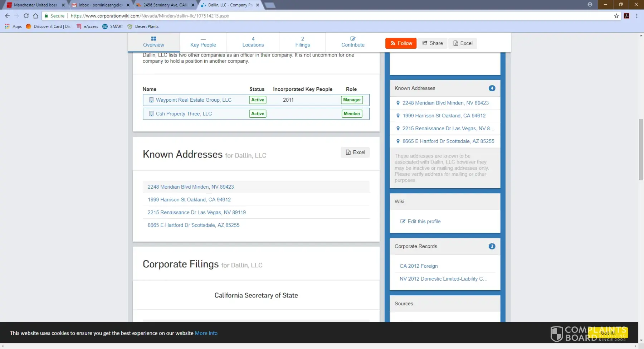Open Chrome three-dot menu
Screen dimensions: 644x349
click(636, 16)
